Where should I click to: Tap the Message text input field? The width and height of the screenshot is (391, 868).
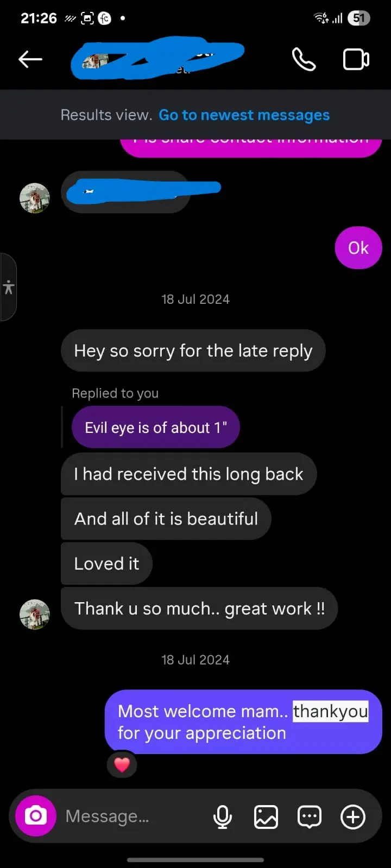(x=133, y=816)
